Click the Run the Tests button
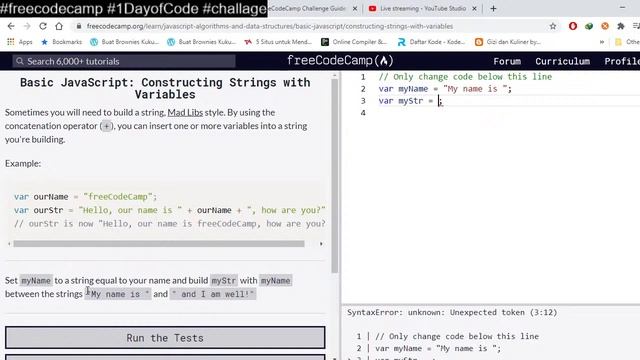Screen dimensions: 640x360 pos(165,338)
